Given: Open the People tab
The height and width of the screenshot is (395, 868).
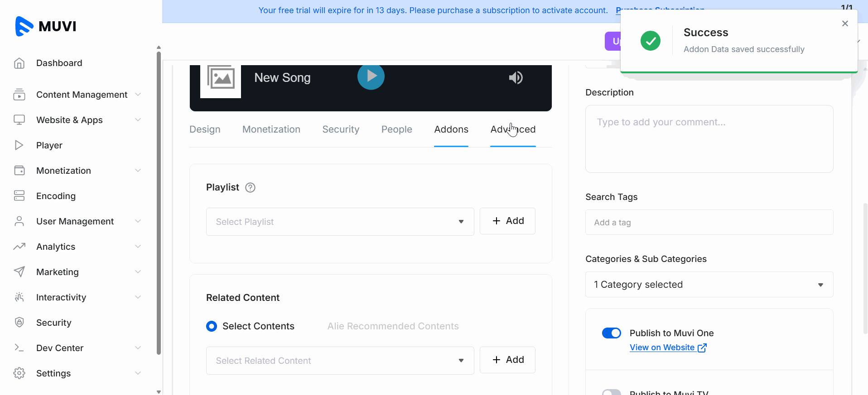Looking at the screenshot, I should (396, 129).
